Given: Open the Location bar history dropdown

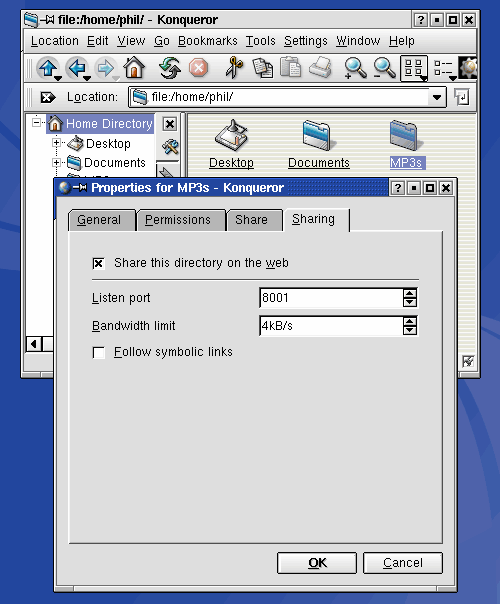Looking at the screenshot, I should click(x=437, y=97).
